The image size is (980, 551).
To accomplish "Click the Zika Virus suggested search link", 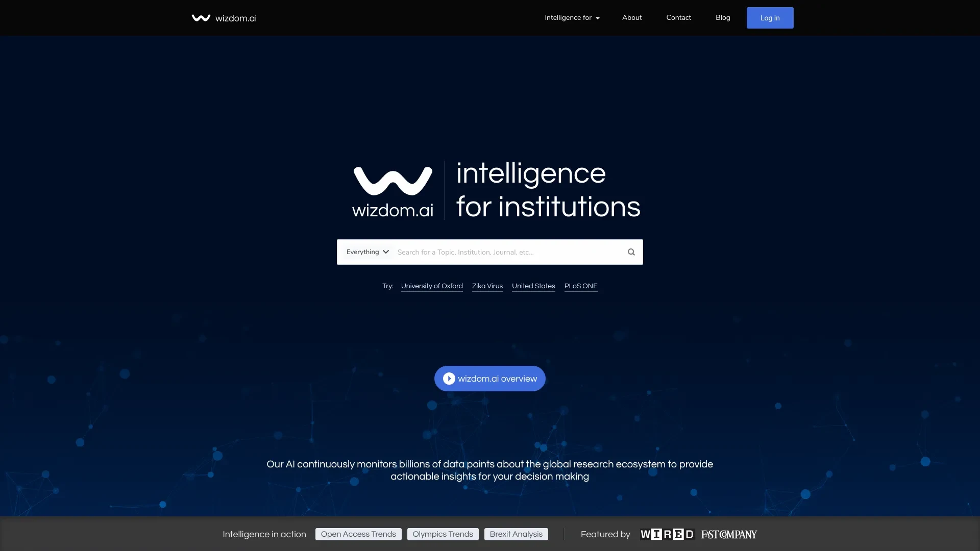I will point(486,286).
